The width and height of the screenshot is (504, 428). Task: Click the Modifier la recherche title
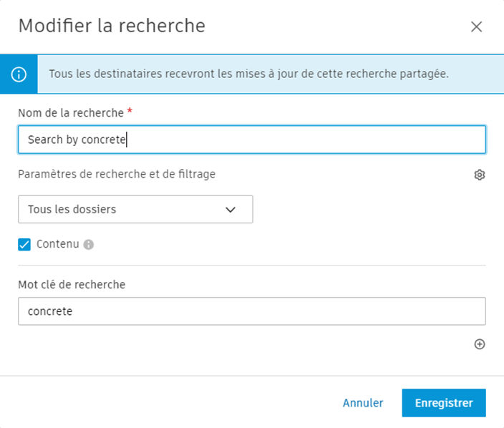point(112,26)
